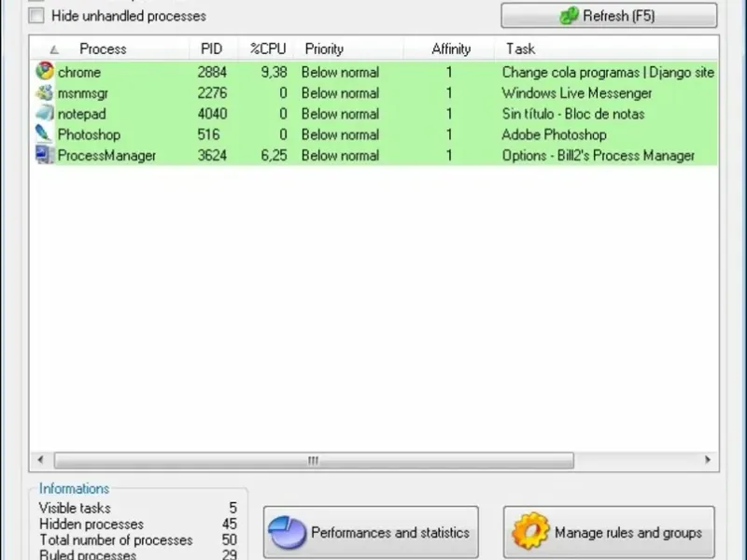Click the orange gear rules icon

pos(530,531)
